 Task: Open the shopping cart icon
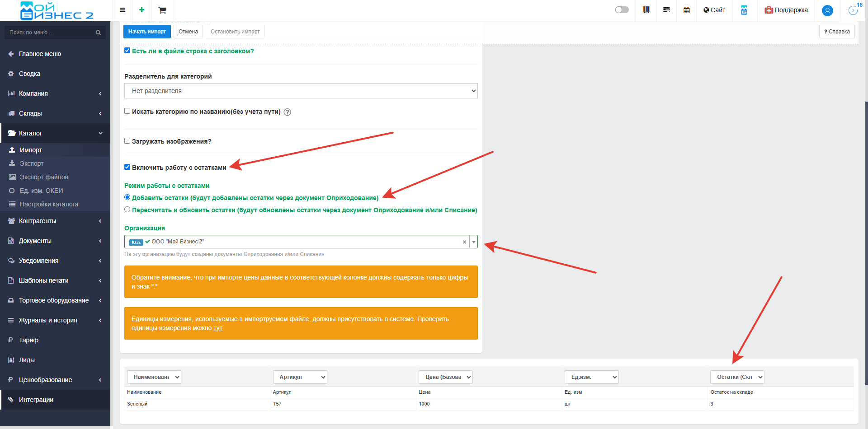162,10
